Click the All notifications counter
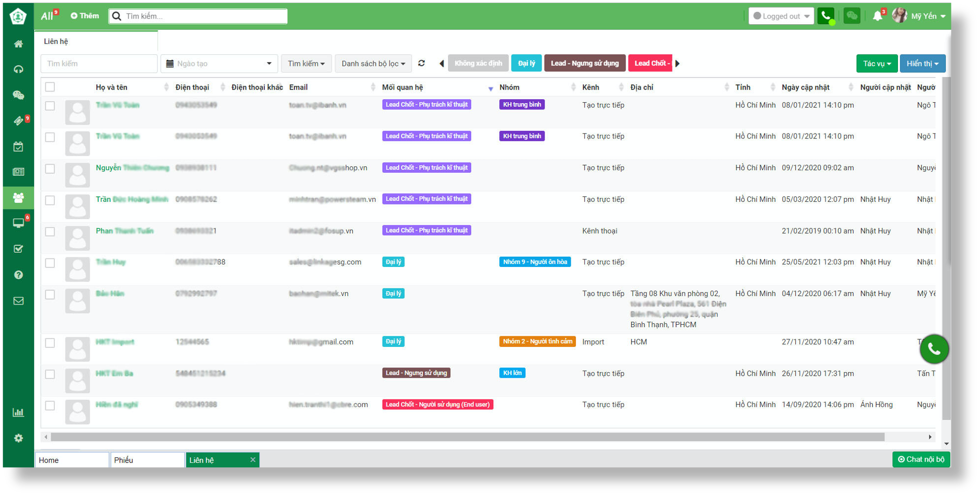This screenshot has height=497, width=980. coord(49,16)
